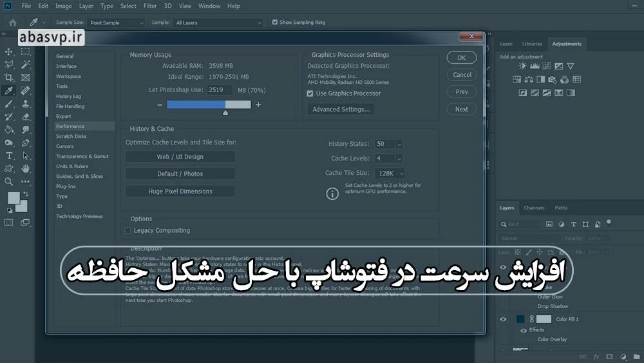Select the Eyedropper tool in toolbar
This screenshot has width=644, height=363.
[8, 90]
